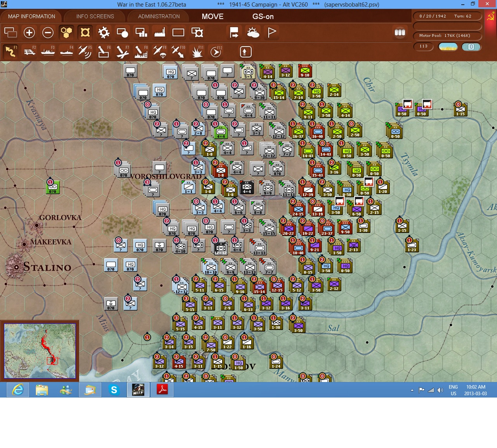Open the ADMINISTRATION tab

[159, 16]
